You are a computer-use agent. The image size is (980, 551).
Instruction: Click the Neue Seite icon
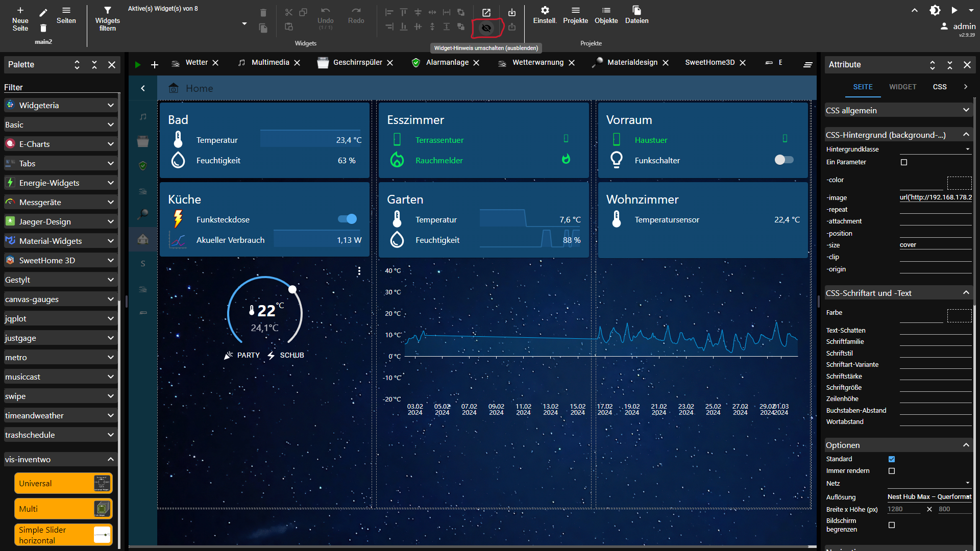tap(19, 9)
